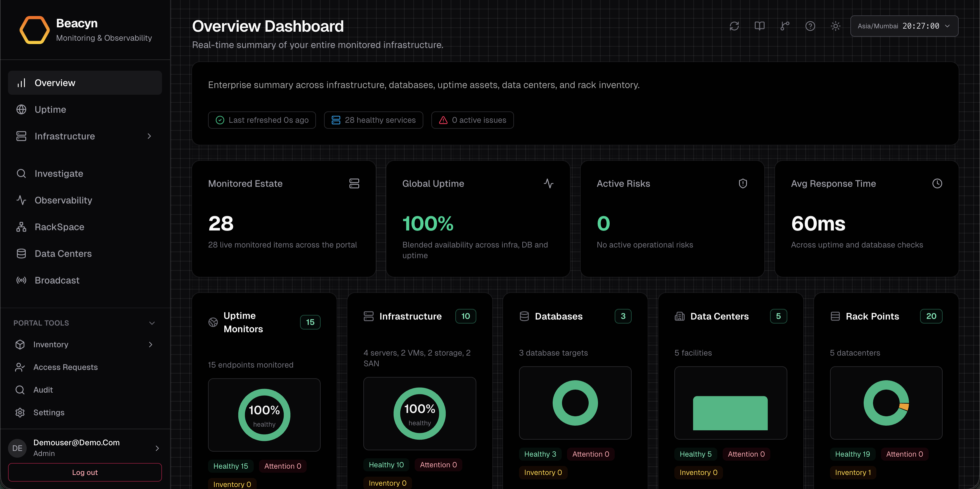Viewport: 980px width, 489px height.
Task: Open the Asia/Mumbai timezone dropdown
Action: coord(904,26)
